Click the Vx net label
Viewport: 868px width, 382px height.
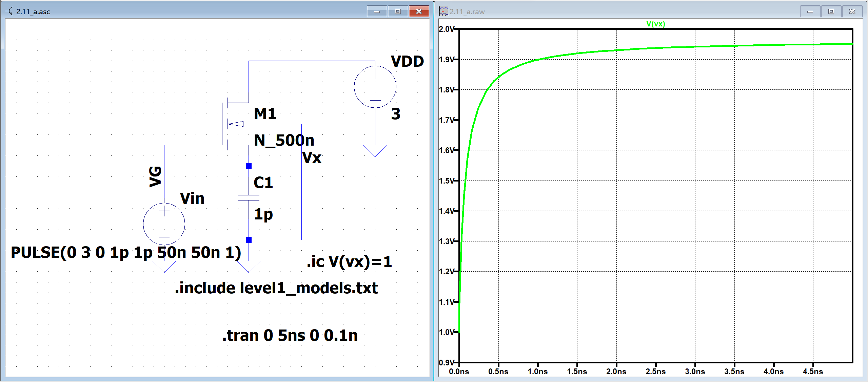tap(312, 158)
